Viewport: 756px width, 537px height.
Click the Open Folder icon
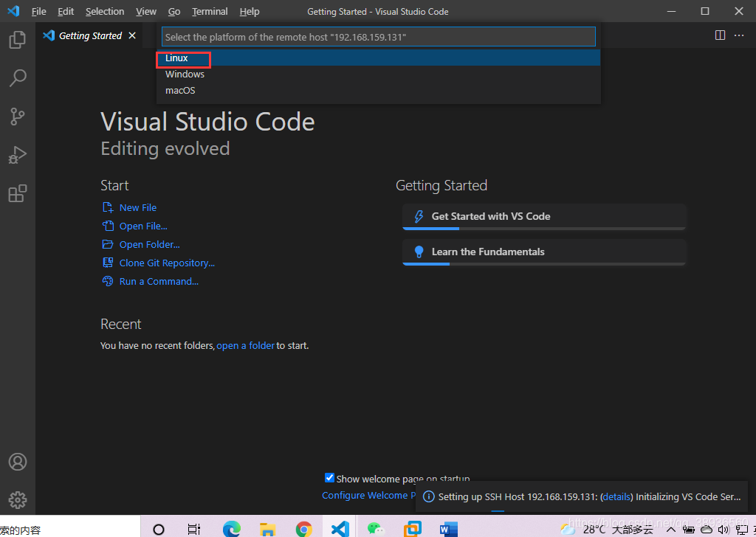tap(108, 244)
